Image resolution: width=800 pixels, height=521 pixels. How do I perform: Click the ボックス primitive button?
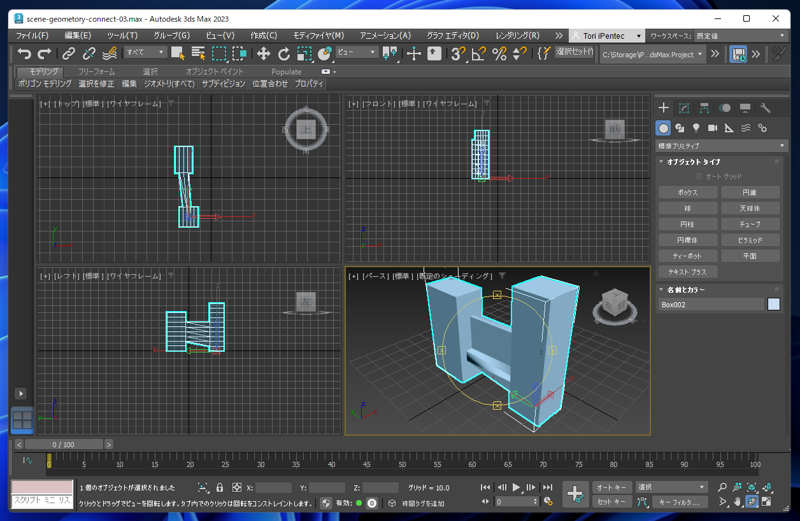(x=688, y=192)
